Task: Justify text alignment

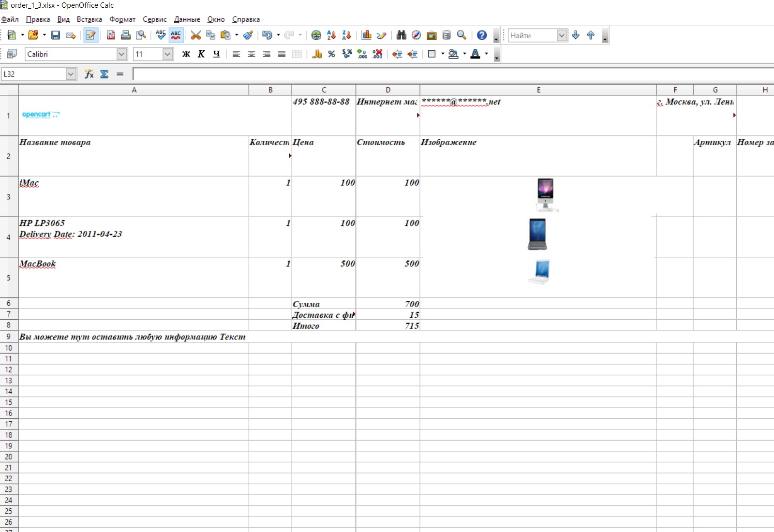Action: click(x=282, y=54)
